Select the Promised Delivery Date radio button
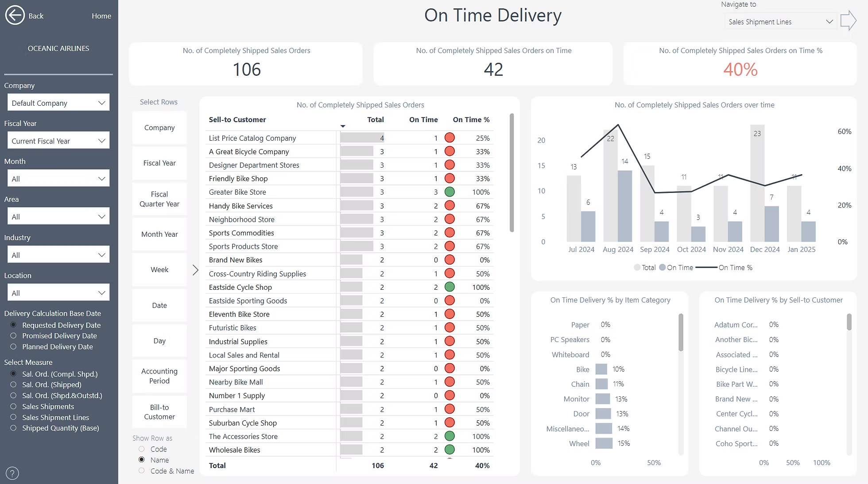 pos(13,335)
